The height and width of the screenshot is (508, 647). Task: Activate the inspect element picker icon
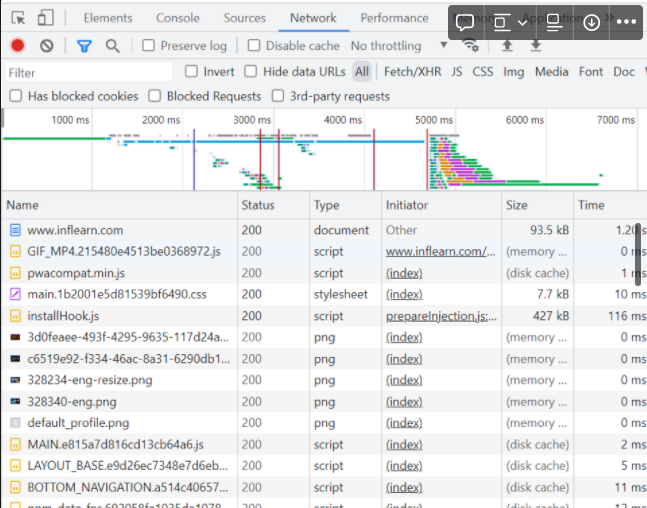(18, 18)
